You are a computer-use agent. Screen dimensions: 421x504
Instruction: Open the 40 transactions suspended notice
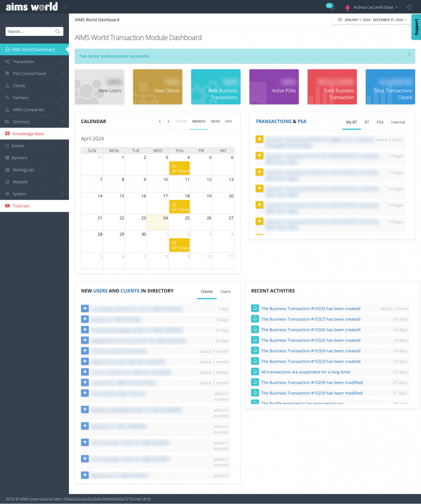tap(306, 372)
